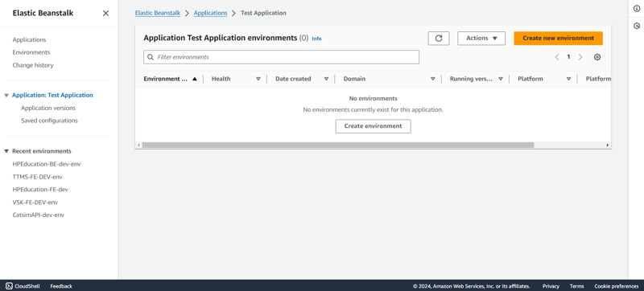Click CloudShell label in footer
This screenshot has width=644, height=291.
(x=27, y=286)
